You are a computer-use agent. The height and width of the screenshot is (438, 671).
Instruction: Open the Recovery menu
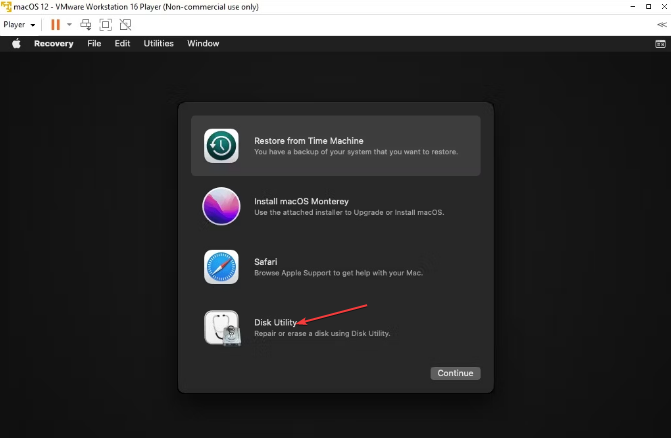53,44
